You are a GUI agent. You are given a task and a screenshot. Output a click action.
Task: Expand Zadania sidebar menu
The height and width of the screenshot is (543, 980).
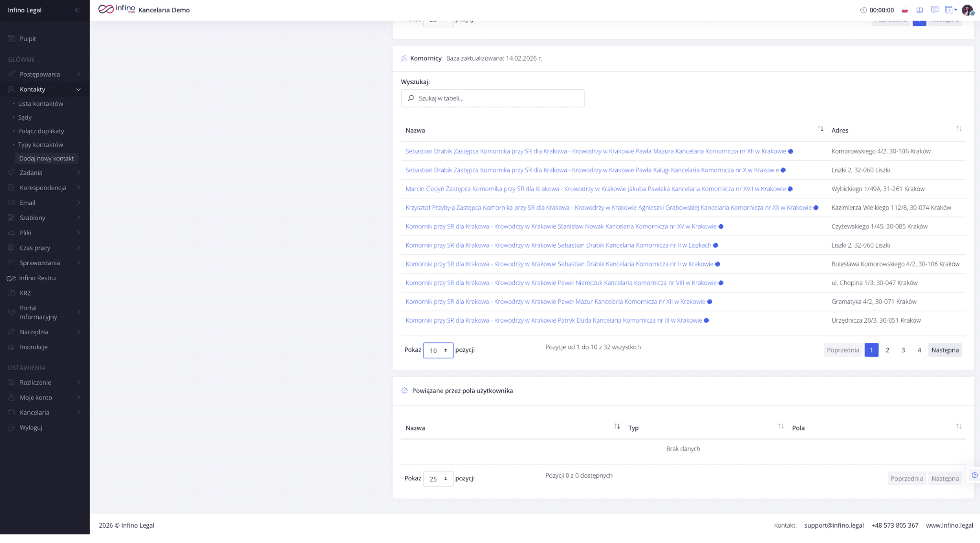45,173
